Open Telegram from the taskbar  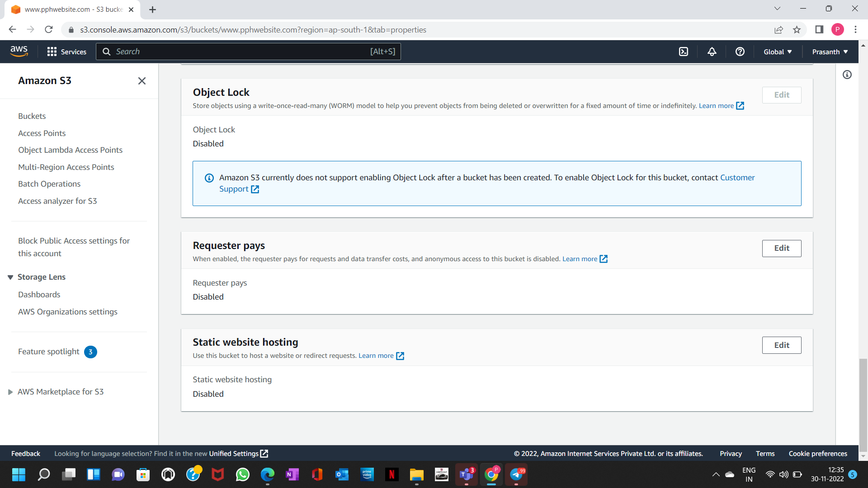pos(517,474)
